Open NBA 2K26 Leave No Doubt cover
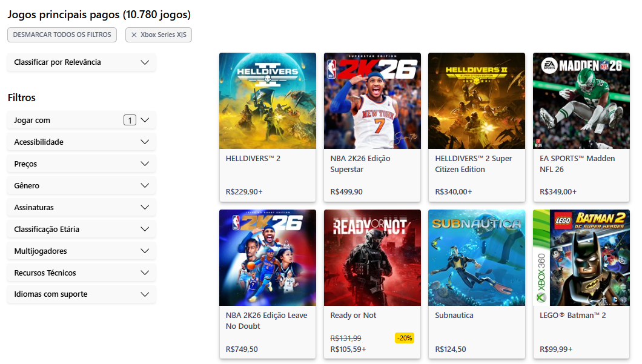Image resolution: width=642 pixels, height=364 pixels. point(268,257)
